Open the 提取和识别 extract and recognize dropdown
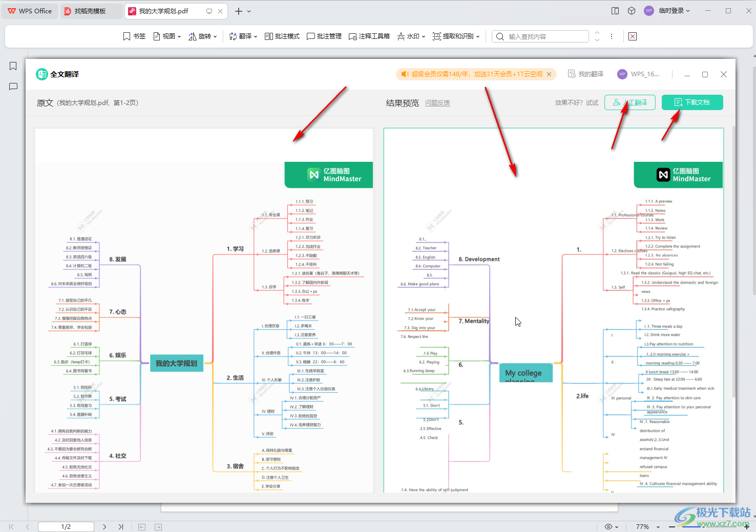Screen dimensions: 756x532 pos(456,36)
